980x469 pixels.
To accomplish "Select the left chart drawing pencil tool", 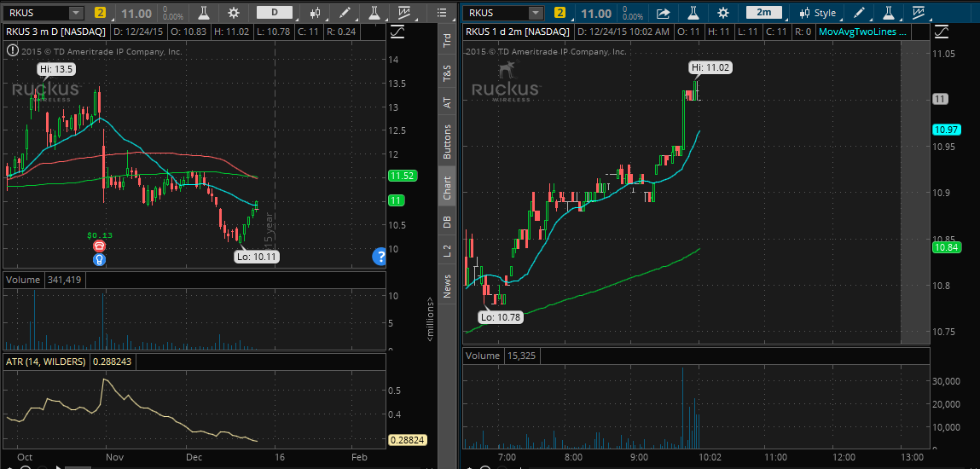I will pos(345,13).
